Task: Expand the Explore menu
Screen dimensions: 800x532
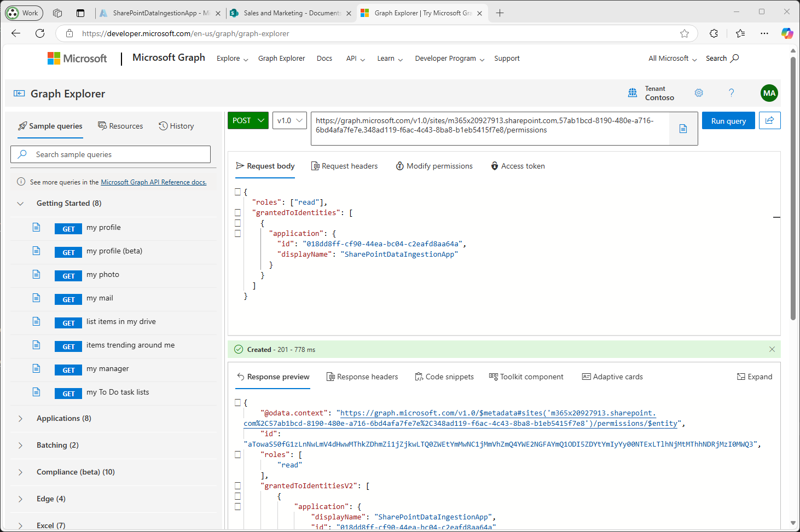Action: point(233,59)
